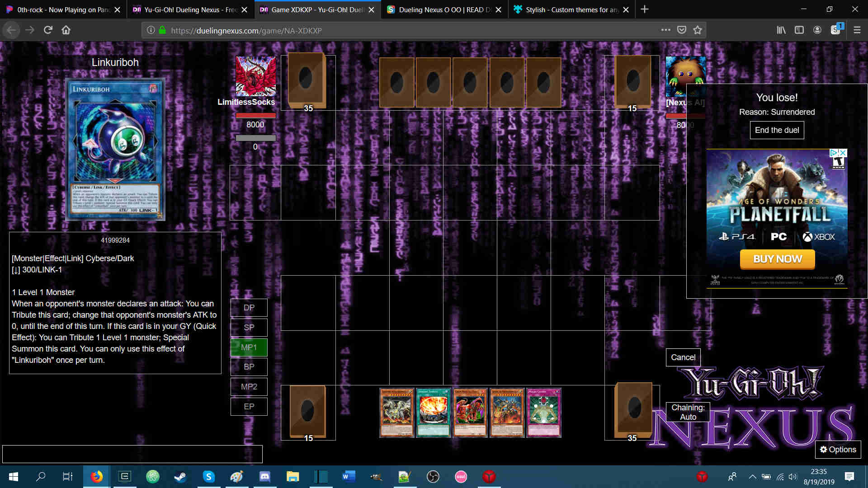868x488 pixels.
Task: Select the fourth hand card, orange monster
Action: (x=507, y=413)
